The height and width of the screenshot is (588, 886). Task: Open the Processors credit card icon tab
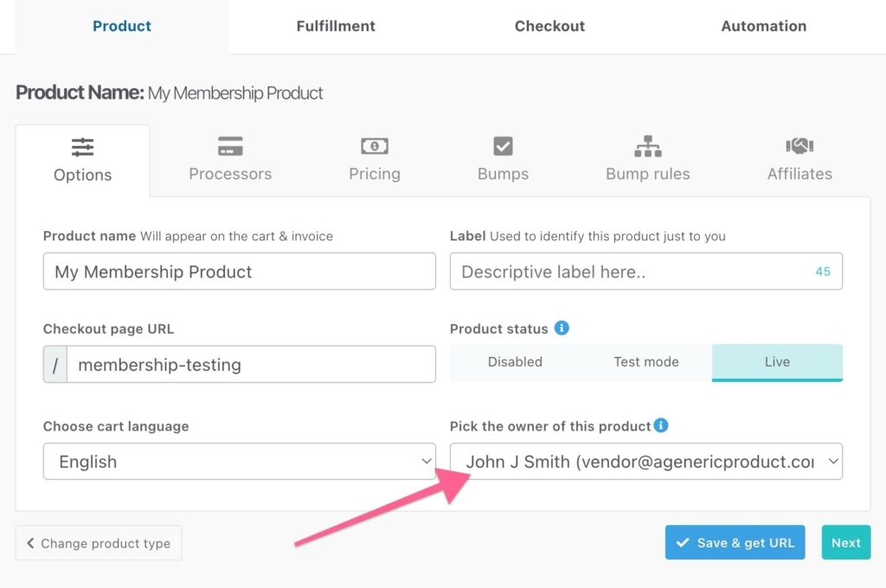coord(230,160)
